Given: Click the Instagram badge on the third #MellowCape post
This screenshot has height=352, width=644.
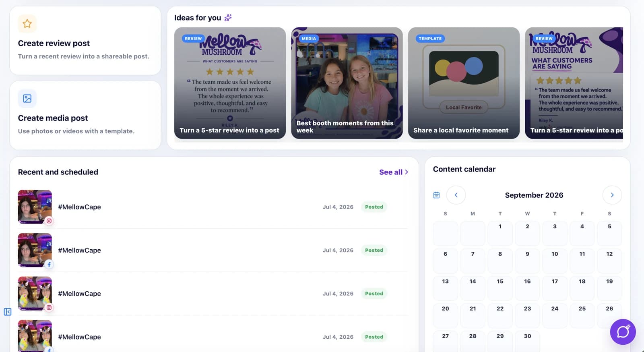Looking at the screenshot, I should pyautogui.click(x=49, y=308).
